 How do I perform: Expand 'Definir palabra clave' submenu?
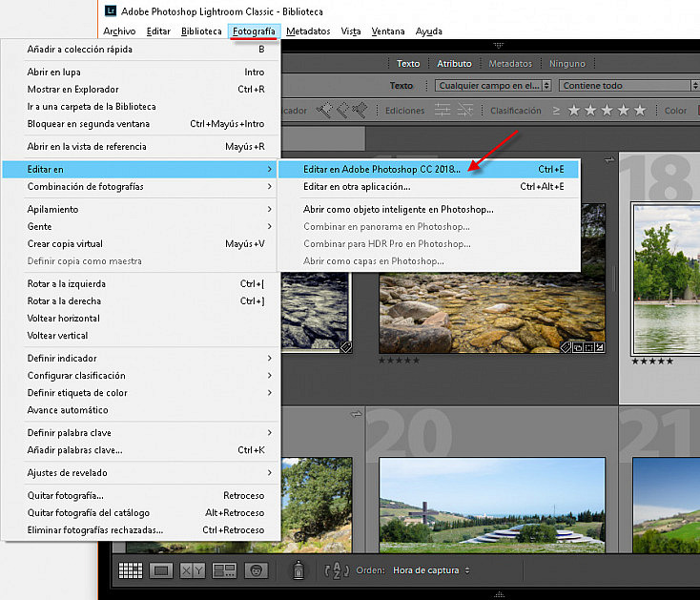(141, 432)
